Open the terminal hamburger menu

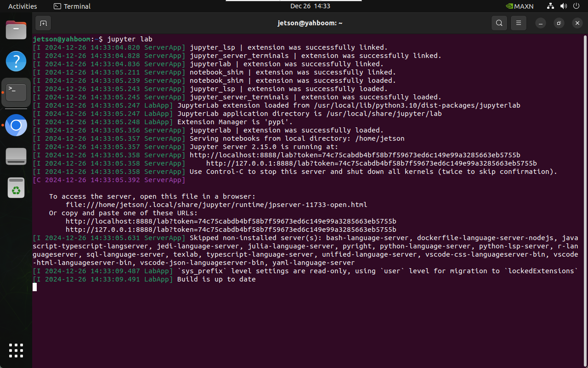point(519,23)
